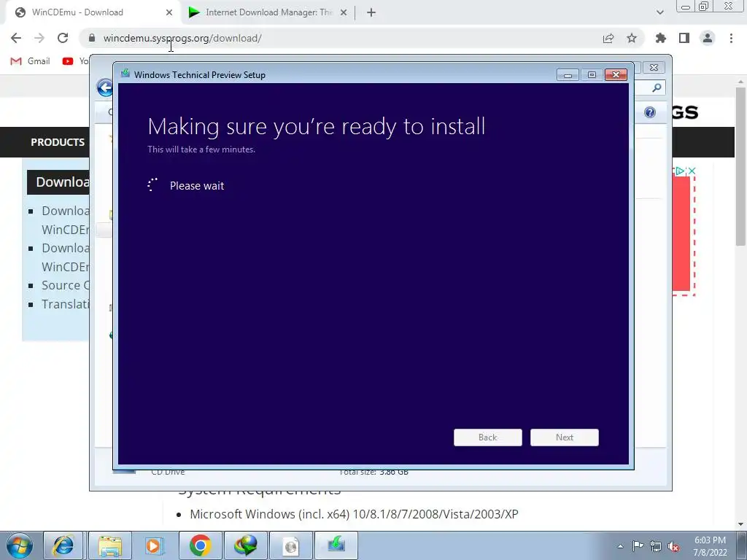Click the Please wait status text
Screen dimensions: 747x560
[x=197, y=186]
